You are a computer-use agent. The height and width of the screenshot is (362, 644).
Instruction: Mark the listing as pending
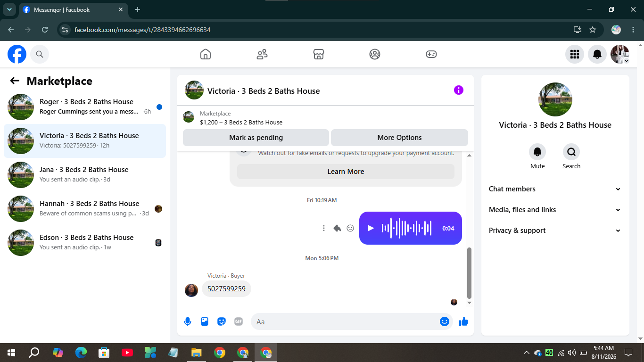tap(256, 138)
